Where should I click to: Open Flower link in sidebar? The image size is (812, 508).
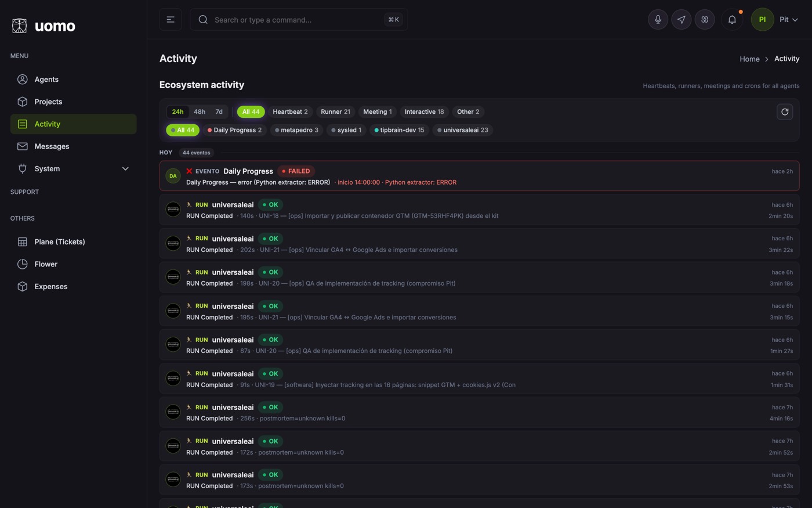(x=73, y=264)
